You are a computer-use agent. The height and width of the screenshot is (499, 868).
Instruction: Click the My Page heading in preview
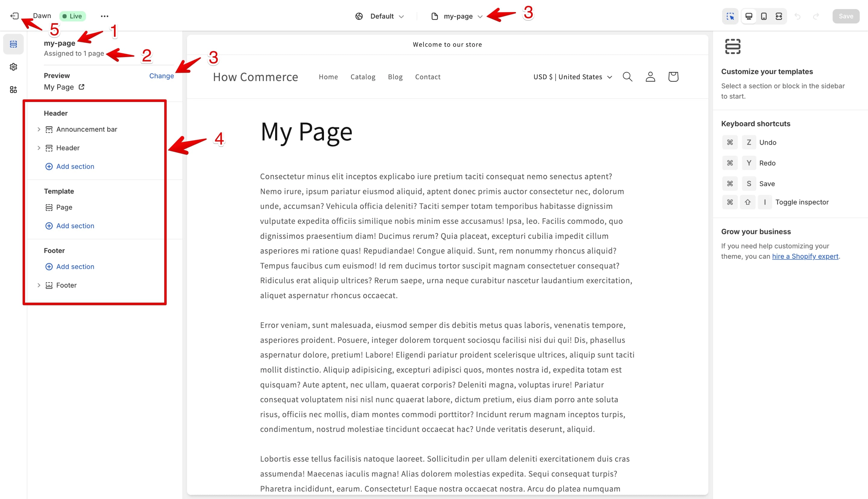click(x=306, y=132)
